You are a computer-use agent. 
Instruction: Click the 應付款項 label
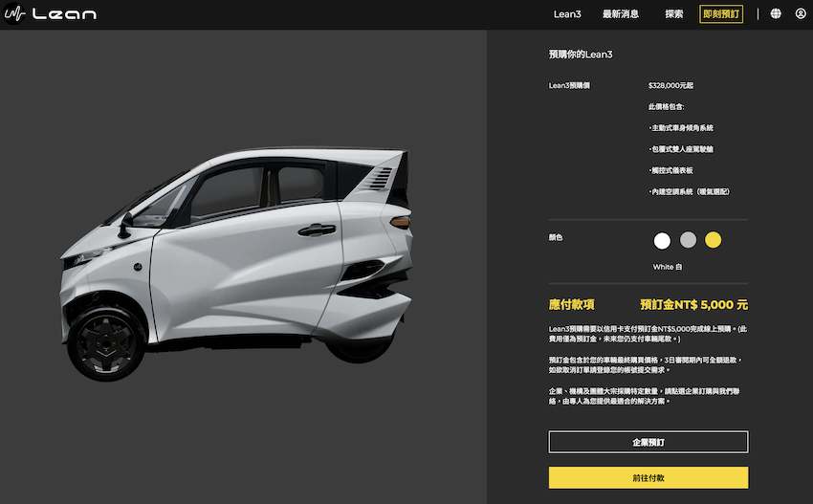[x=572, y=305]
